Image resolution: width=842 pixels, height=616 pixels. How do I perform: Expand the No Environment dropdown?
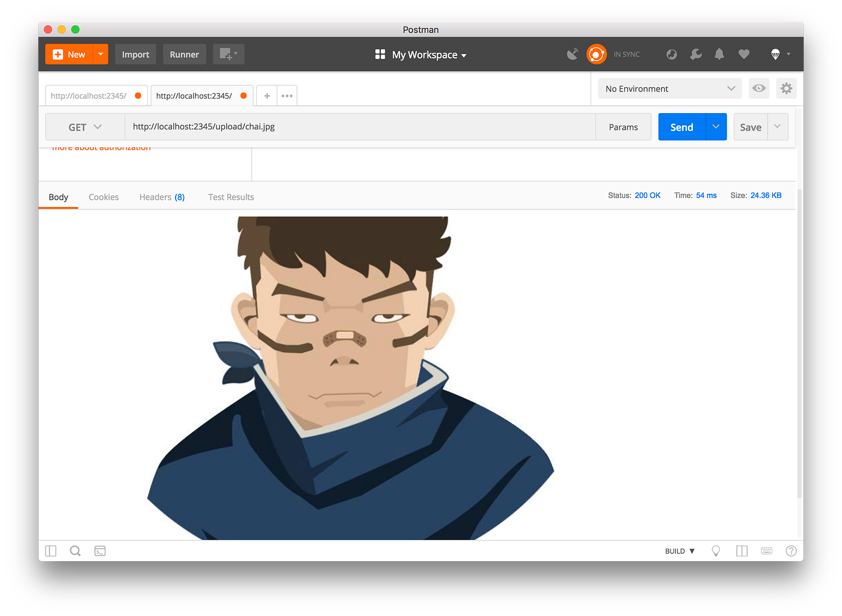[669, 88]
